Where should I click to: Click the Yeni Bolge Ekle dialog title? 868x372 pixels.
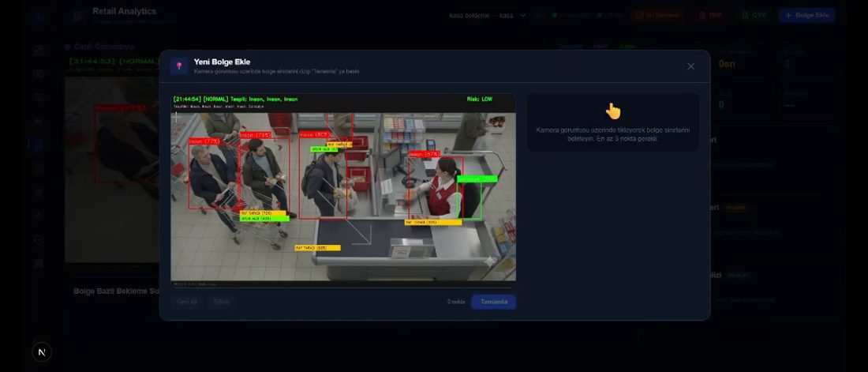coord(222,62)
